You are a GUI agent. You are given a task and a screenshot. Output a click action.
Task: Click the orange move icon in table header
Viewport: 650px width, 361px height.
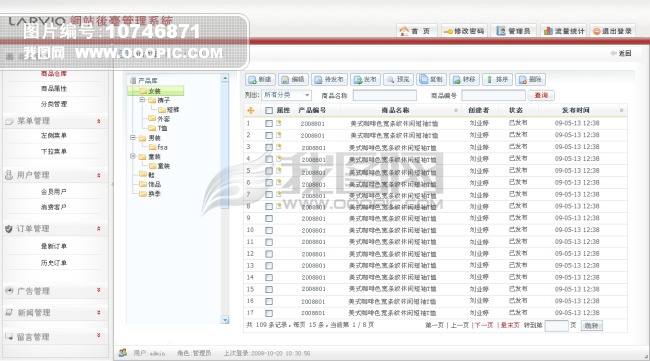[250, 110]
